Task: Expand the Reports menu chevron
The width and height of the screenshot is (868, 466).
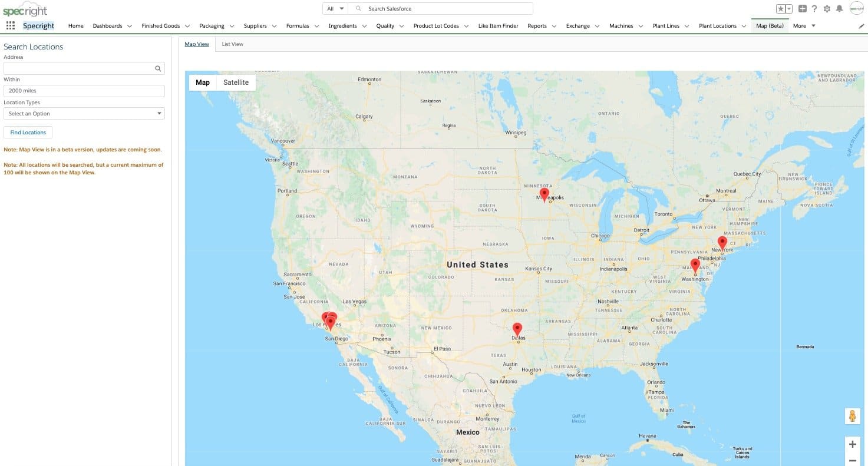Action: (554, 26)
